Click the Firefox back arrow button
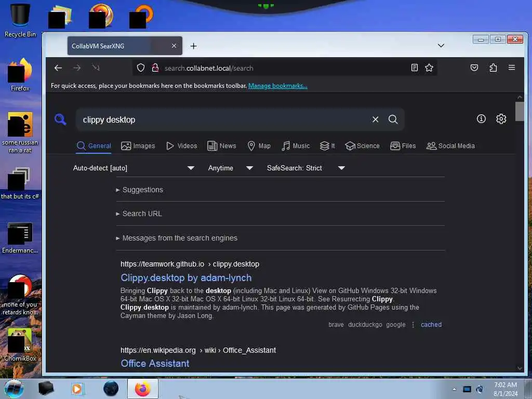This screenshot has height=399, width=532. coord(58,68)
